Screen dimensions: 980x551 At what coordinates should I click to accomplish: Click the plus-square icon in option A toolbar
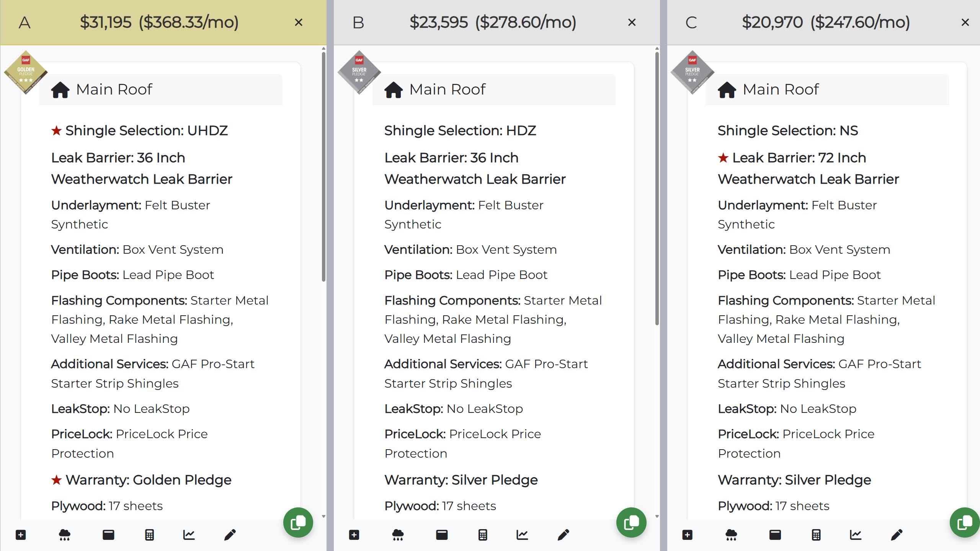[x=21, y=535]
